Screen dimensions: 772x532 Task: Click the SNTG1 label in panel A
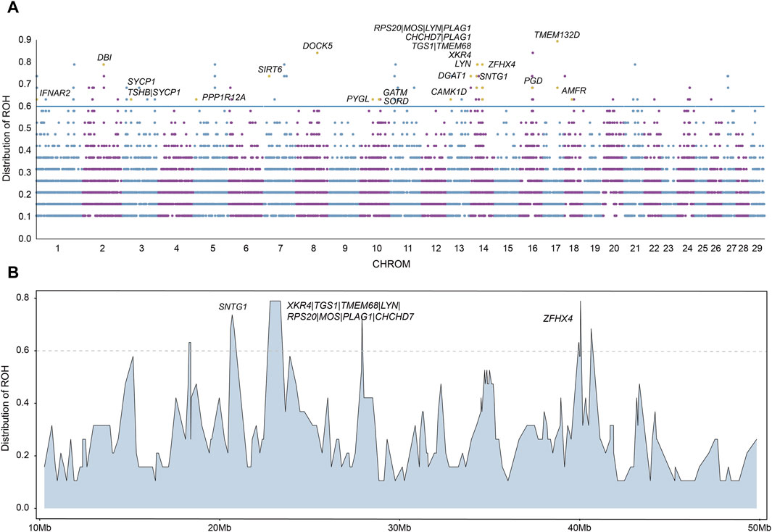point(494,76)
